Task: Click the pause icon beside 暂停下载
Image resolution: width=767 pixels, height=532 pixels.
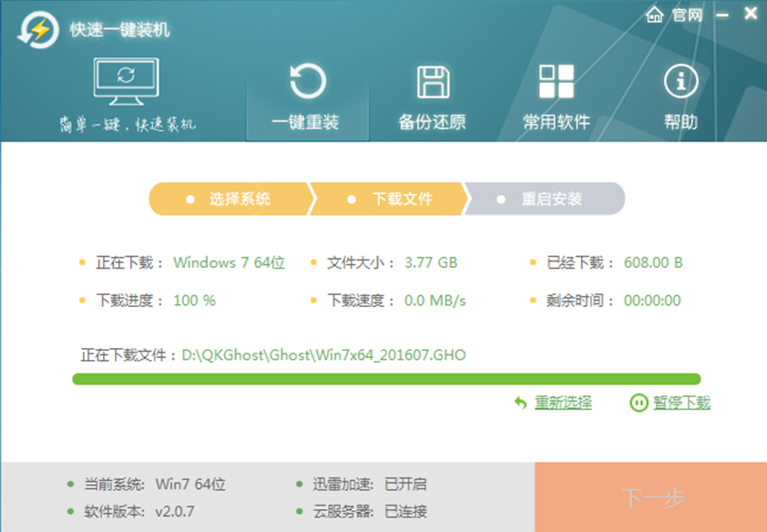Action: pyautogui.click(x=639, y=403)
